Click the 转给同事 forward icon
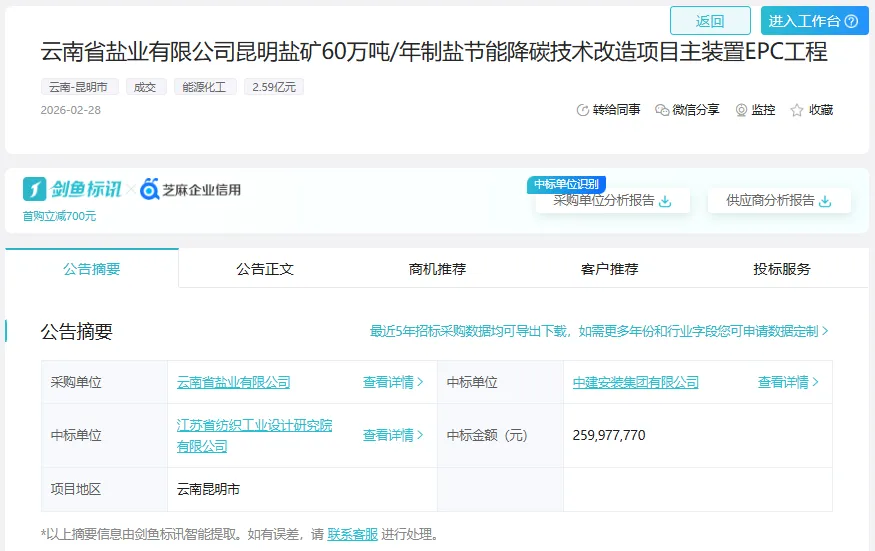The image size is (875, 551). [583, 110]
